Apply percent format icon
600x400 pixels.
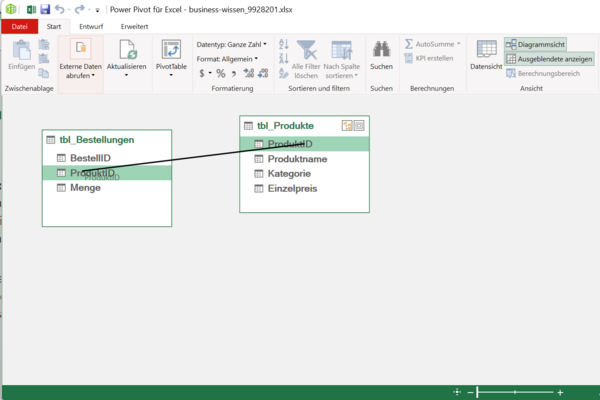click(x=221, y=73)
